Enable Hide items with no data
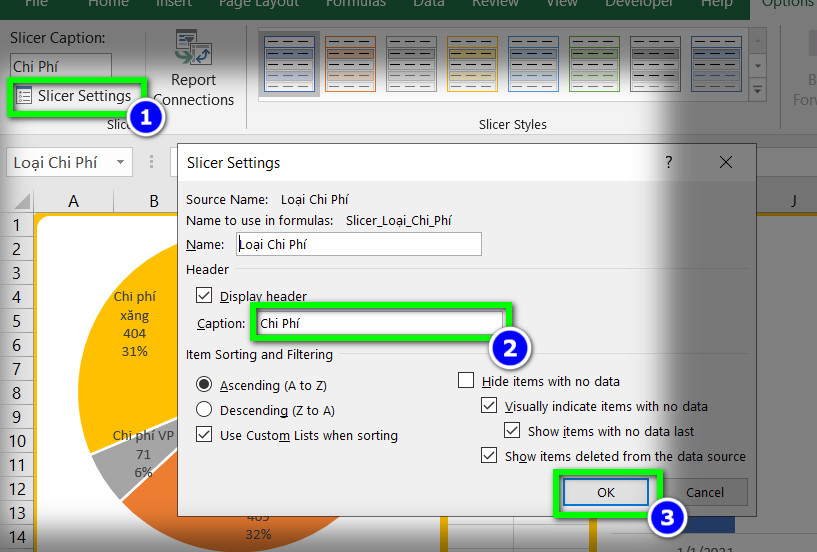The image size is (817, 552). (466, 381)
